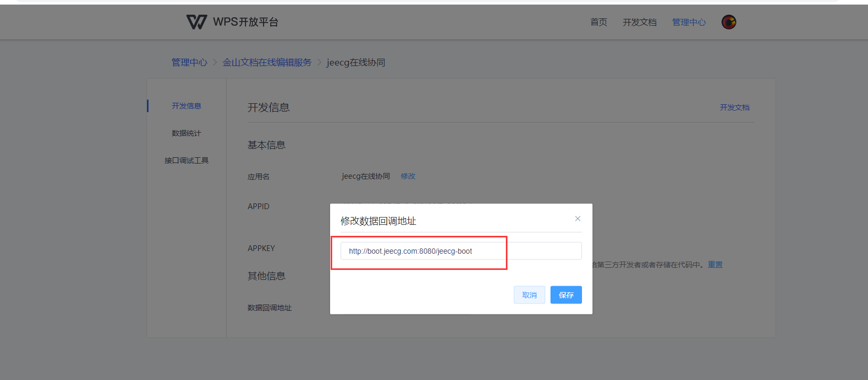Click the 修改数据回调地址 dialog title
The image size is (868, 380).
pyautogui.click(x=378, y=221)
